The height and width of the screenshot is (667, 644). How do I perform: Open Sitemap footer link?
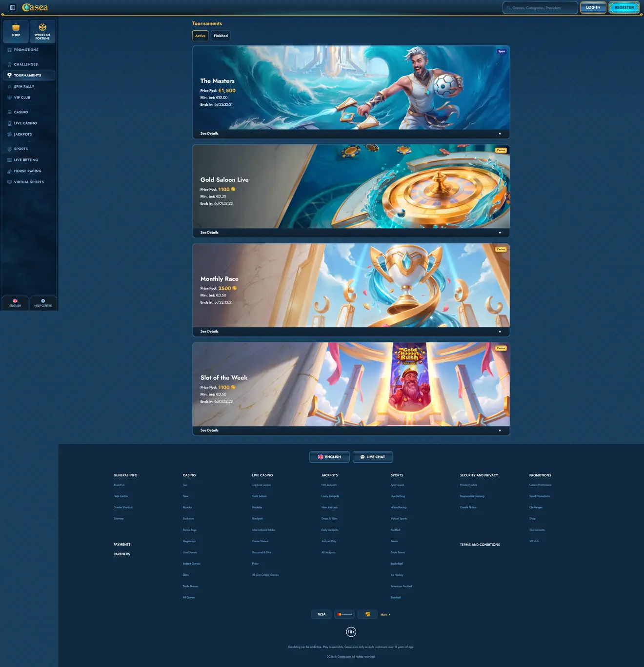[119, 519]
